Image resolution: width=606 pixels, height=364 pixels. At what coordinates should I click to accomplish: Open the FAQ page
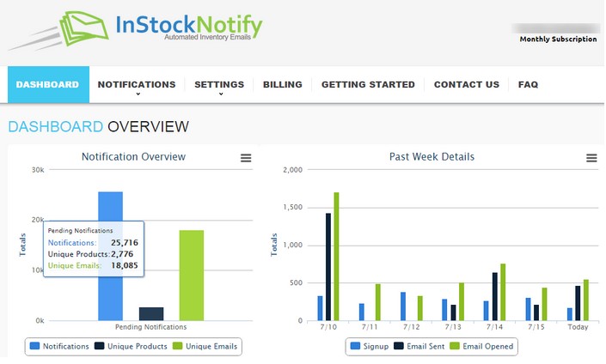pyautogui.click(x=528, y=85)
